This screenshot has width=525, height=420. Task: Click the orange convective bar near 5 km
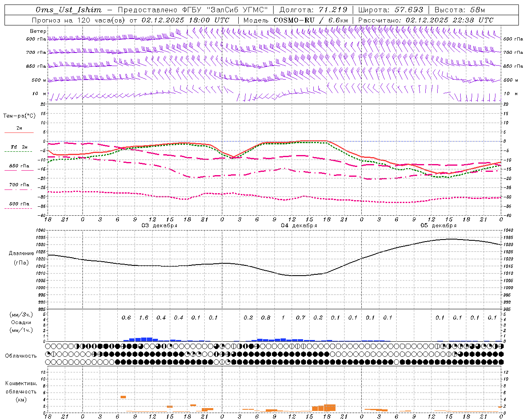(123, 397)
